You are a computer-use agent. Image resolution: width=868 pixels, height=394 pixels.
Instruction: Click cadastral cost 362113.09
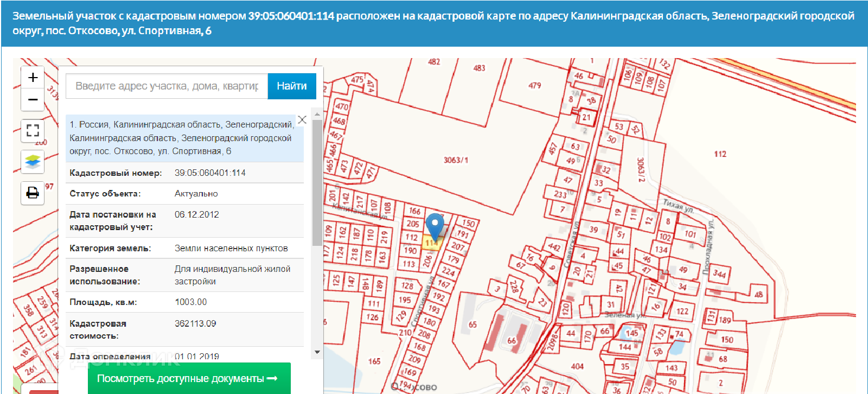pos(195,323)
